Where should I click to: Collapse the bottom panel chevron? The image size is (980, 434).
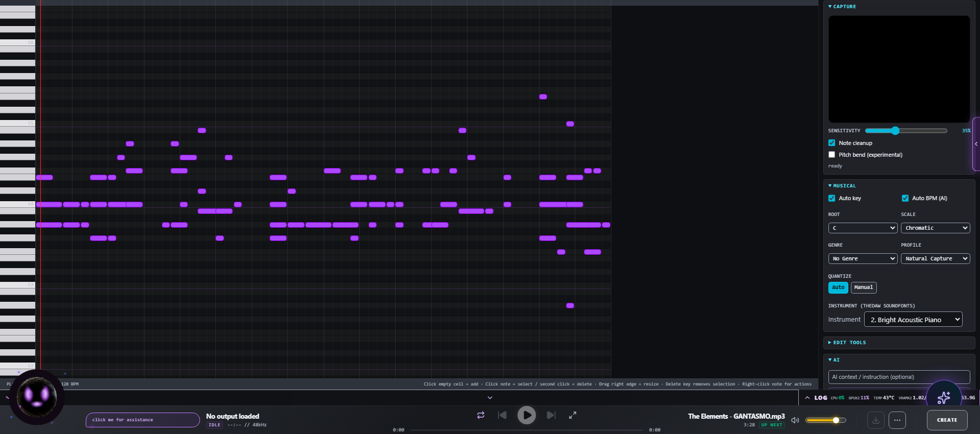pyautogui.click(x=490, y=398)
